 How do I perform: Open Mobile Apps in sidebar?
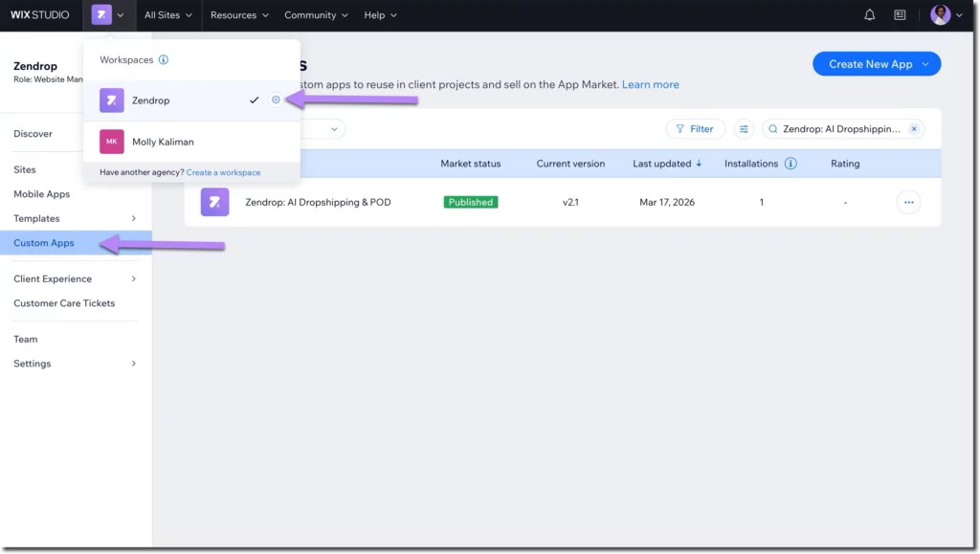42,194
